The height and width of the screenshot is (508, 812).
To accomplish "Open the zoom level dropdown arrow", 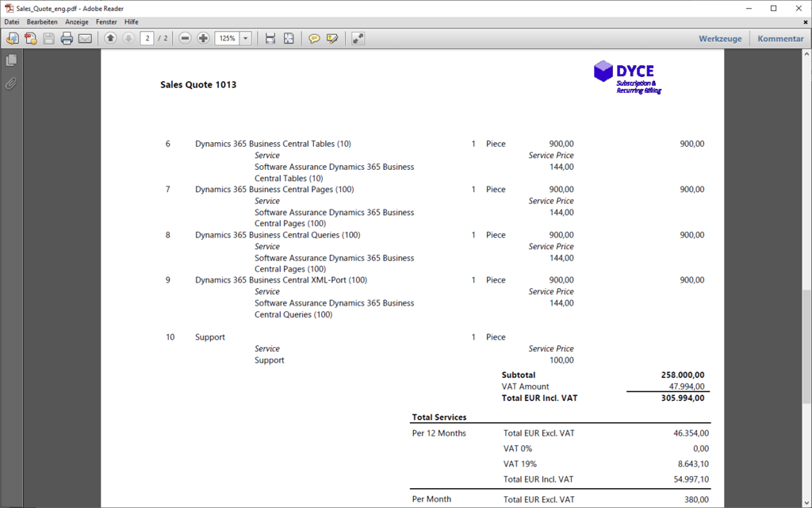I will tap(246, 38).
